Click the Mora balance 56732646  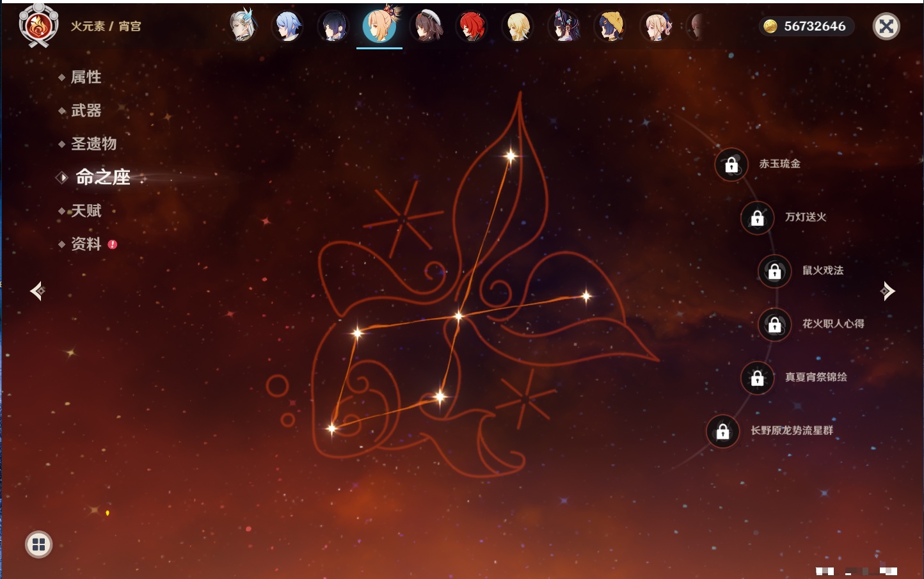tap(815, 26)
